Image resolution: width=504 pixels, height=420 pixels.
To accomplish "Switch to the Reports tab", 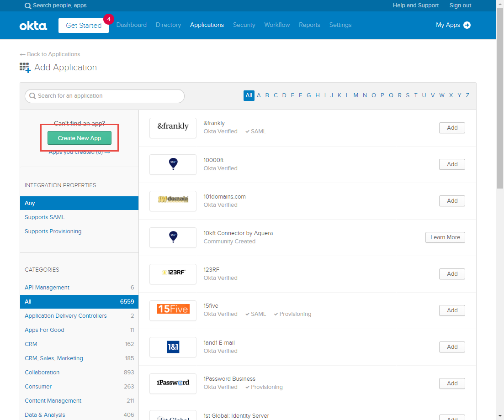I will coord(309,25).
